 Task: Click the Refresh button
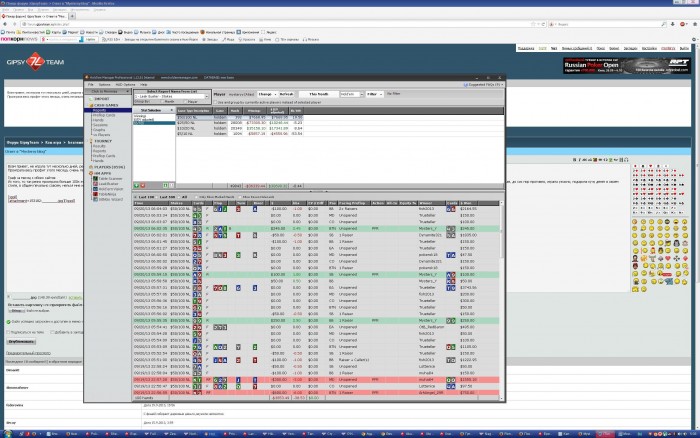click(287, 94)
